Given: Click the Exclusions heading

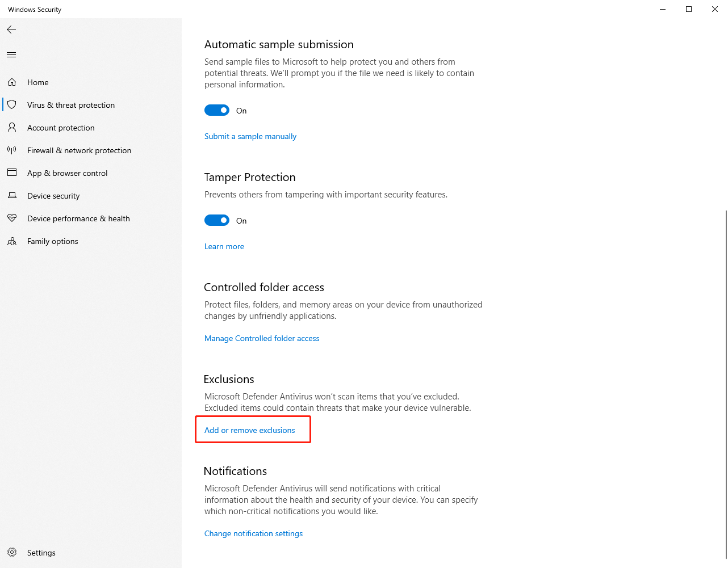Looking at the screenshot, I should point(229,379).
